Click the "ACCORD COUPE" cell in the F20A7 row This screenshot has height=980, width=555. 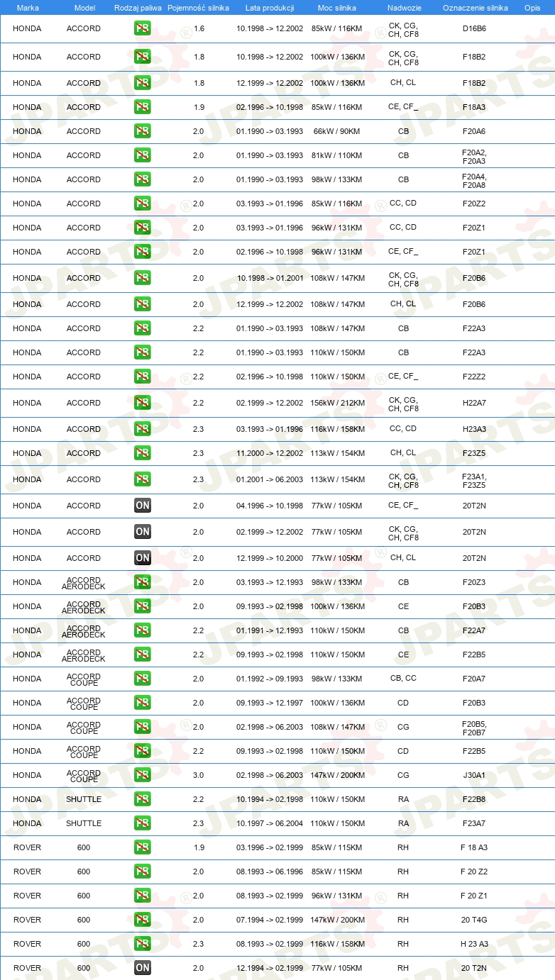pyautogui.click(x=84, y=680)
